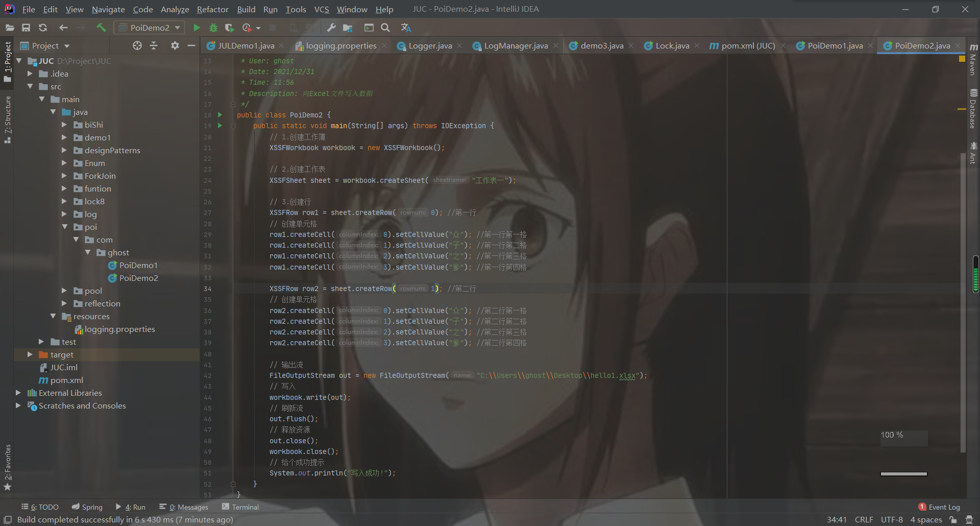The width and height of the screenshot is (980, 526).
Task: Open the Maven tool window
Action: point(973,60)
